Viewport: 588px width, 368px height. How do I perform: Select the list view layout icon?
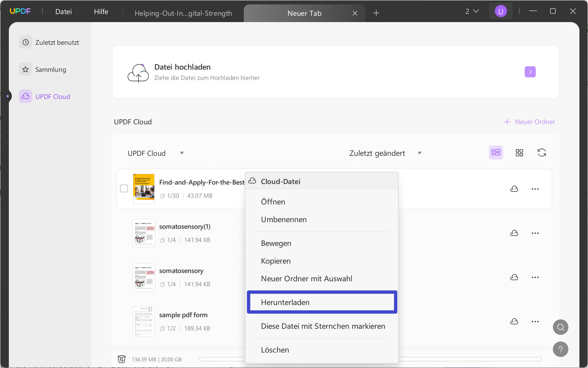[496, 153]
